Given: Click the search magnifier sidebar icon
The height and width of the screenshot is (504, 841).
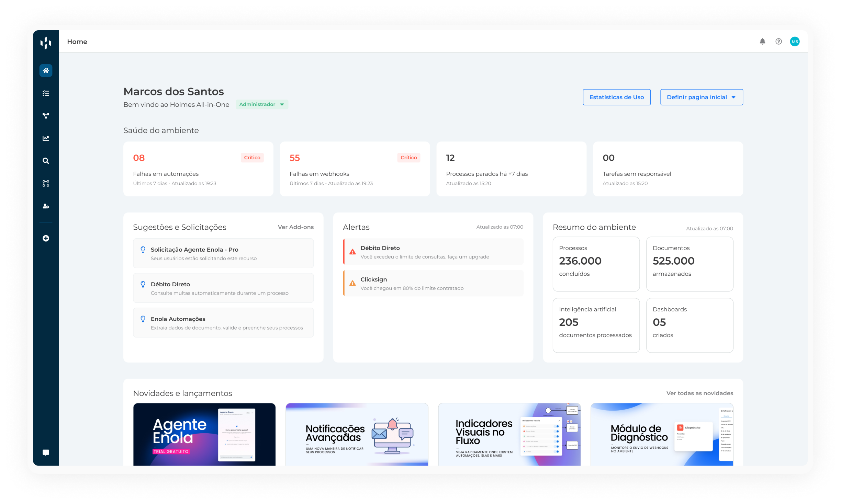Looking at the screenshot, I should (x=46, y=161).
